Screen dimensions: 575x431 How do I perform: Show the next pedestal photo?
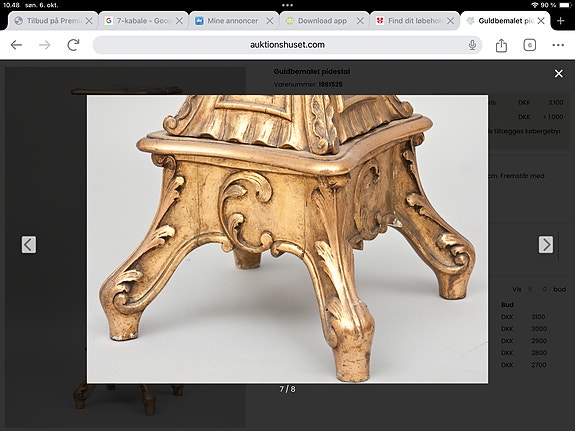tap(546, 244)
